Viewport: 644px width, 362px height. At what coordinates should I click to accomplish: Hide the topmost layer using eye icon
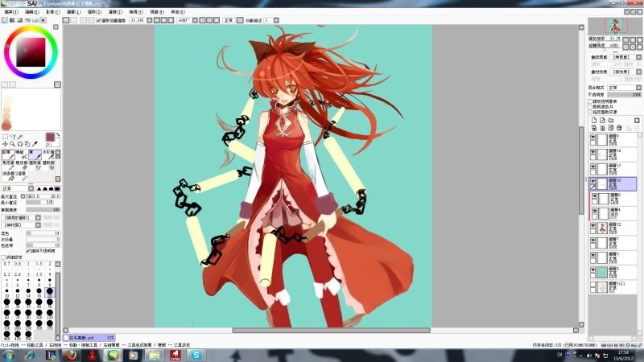[x=593, y=138]
